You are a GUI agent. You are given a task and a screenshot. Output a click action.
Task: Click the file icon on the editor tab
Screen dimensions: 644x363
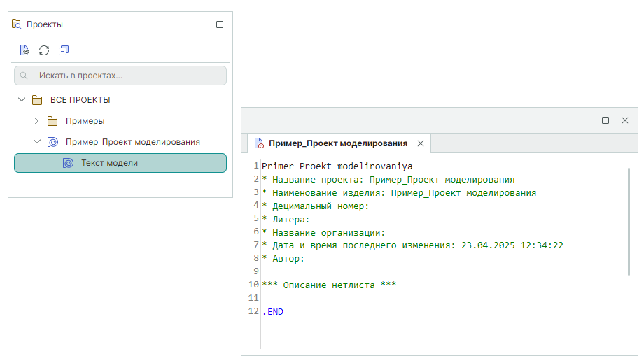[x=258, y=143]
